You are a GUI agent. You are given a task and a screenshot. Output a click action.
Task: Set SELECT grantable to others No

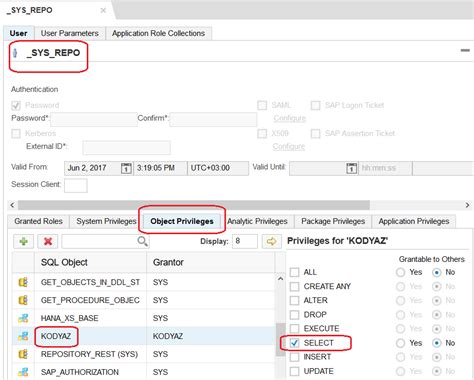point(437,343)
